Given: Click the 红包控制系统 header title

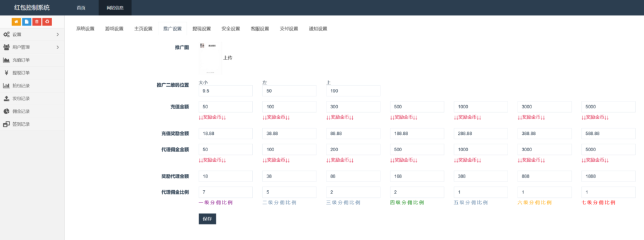Looking at the screenshot, I should click(x=31, y=8).
